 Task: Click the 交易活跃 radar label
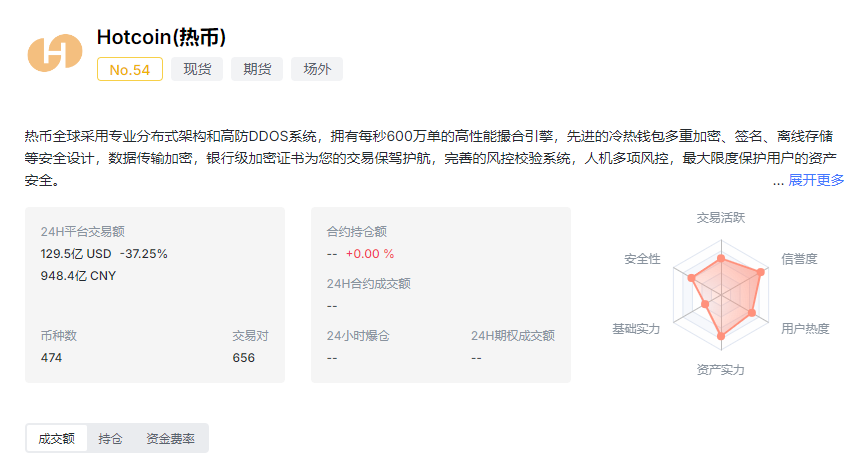click(x=720, y=217)
